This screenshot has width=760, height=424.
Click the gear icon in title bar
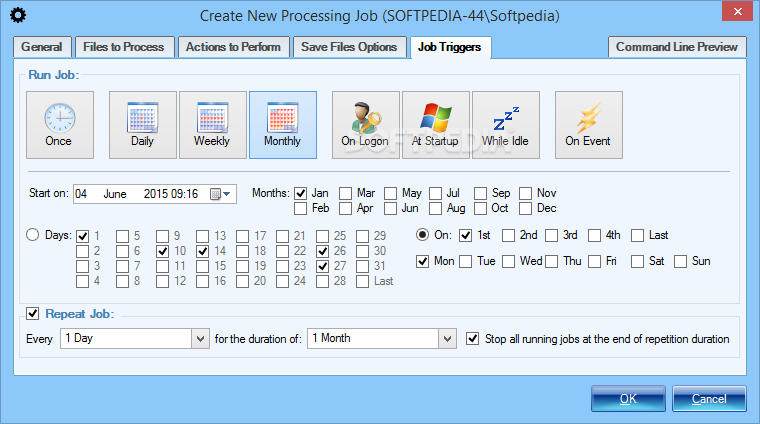pyautogui.click(x=18, y=15)
